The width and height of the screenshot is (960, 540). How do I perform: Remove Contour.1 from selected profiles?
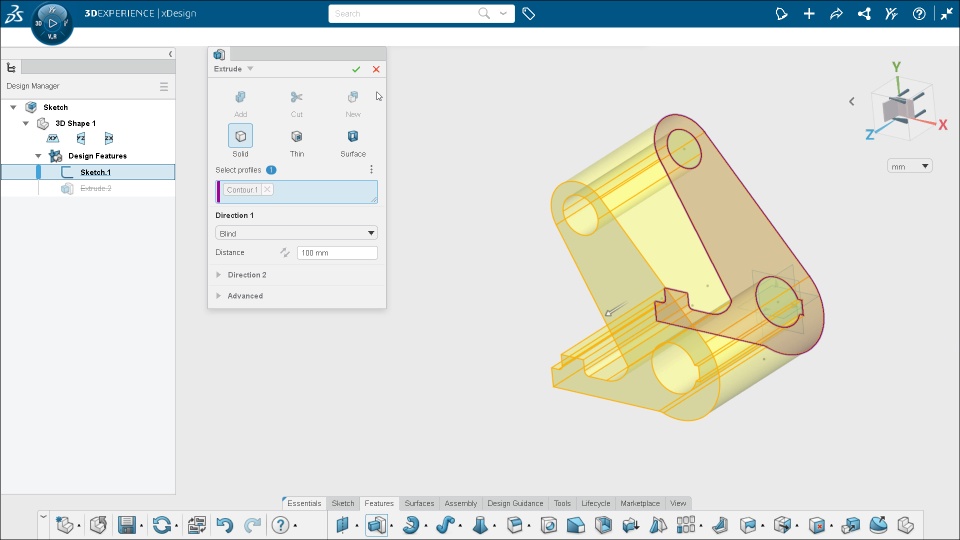pyautogui.click(x=267, y=190)
